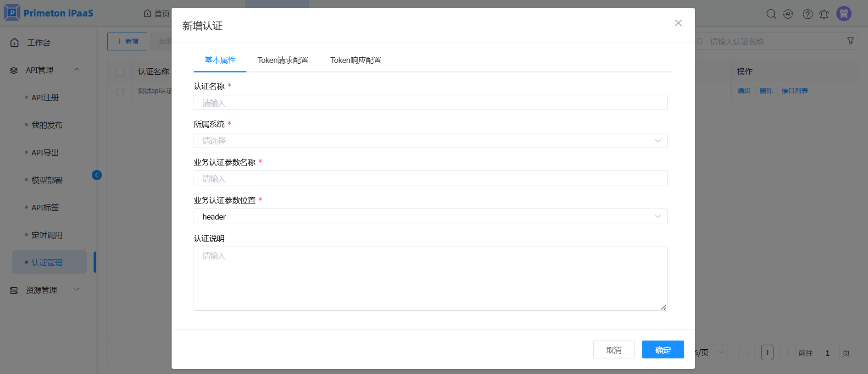This screenshot has height=374, width=868.
Task: Toggle the select-all checkbox in table header
Action: pyautogui.click(x=120, y=72)
